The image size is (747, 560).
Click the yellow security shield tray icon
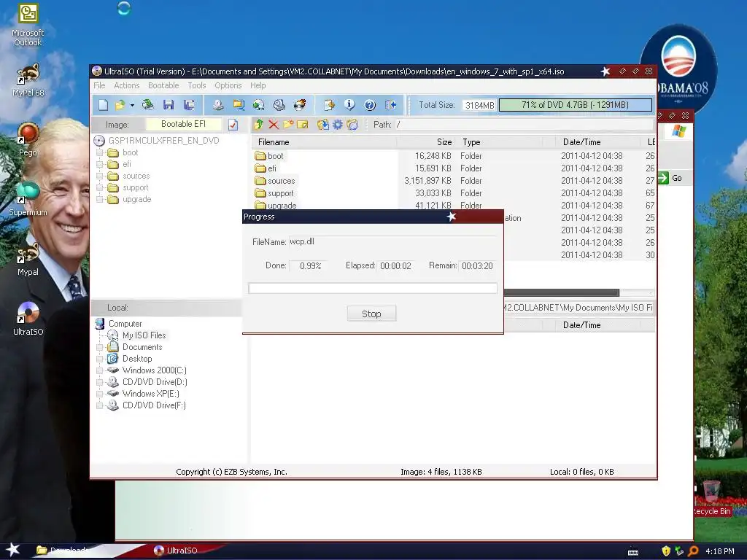(666, 551)
